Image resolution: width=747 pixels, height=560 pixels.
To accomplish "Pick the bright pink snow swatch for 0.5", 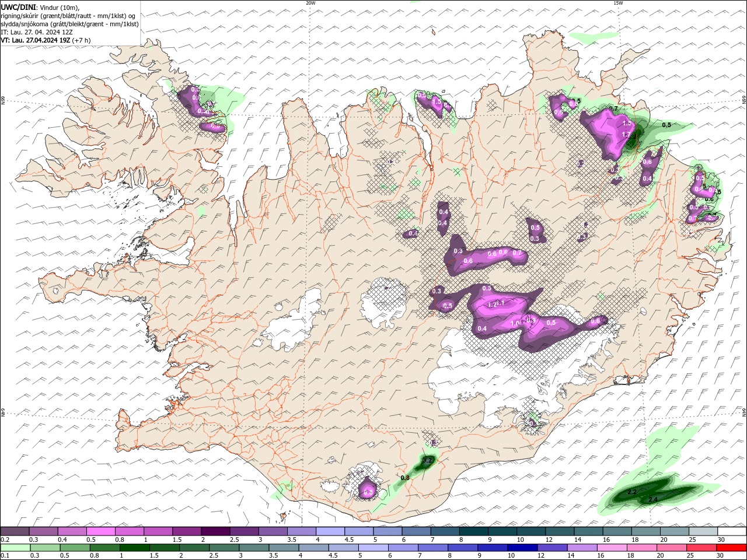I will 100,531.
